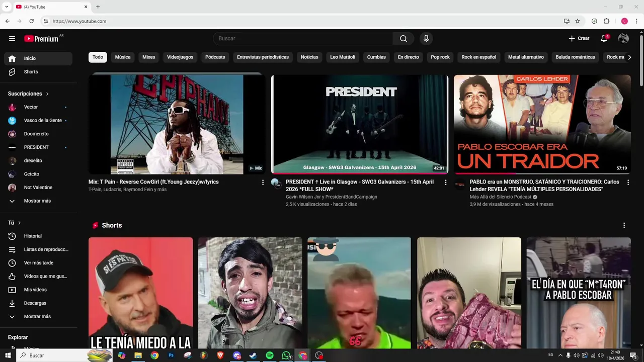Open the hamburger guide menu
644x362 pixels.
12,39
